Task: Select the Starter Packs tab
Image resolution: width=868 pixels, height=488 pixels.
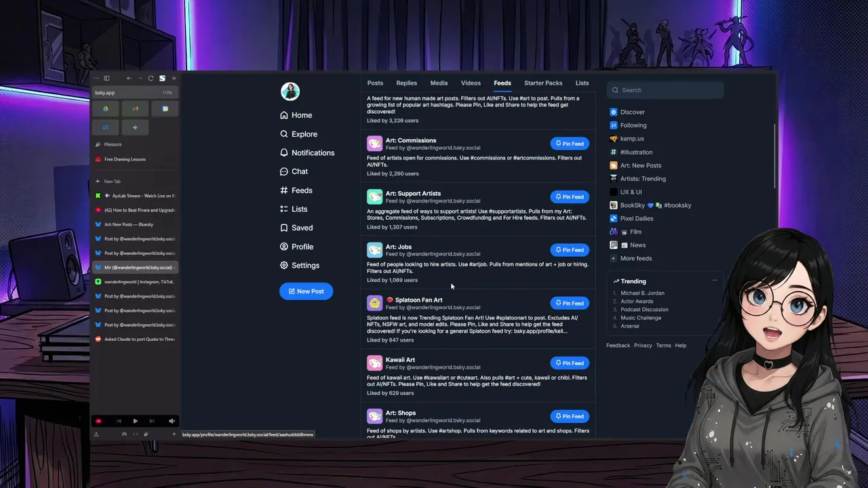Action: pyautogui.click(x=543, y=83)
